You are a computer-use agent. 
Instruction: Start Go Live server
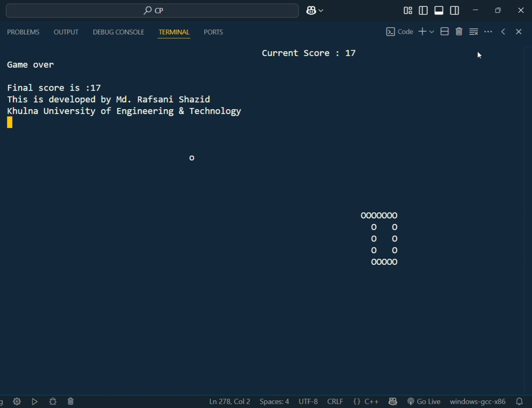click(x=424, y=402)
